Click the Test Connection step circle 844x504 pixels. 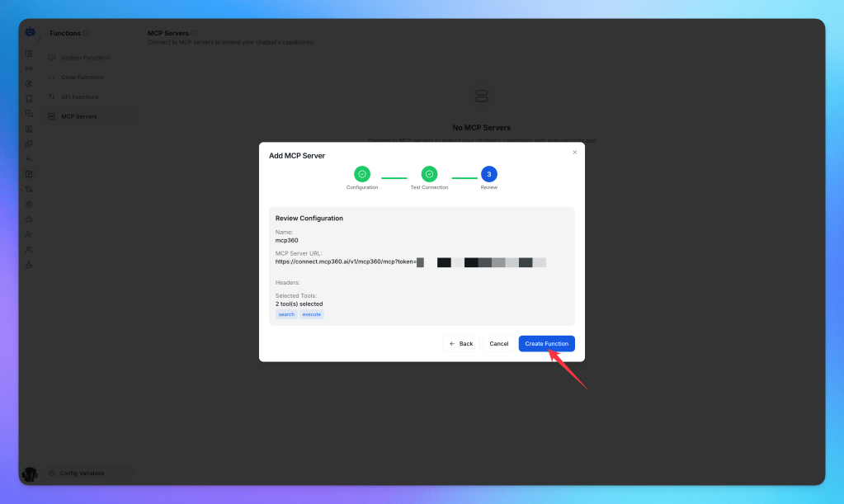pos(429,174)
